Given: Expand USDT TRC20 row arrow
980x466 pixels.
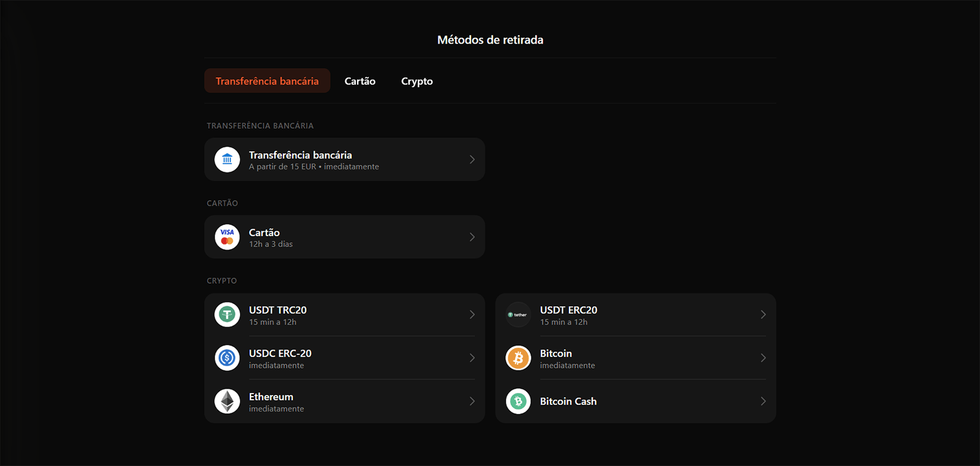Looking at the screenshot, I should 472,315.
